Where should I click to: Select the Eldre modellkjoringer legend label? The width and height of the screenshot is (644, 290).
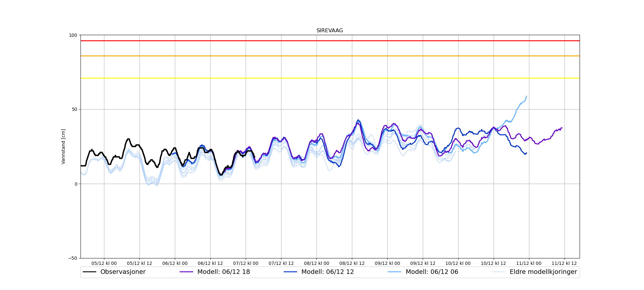(x=543, y=272)
